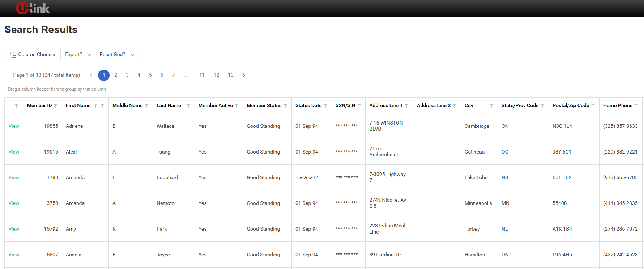Select page 5 in pager
This screenshot has width=644, height=269.
click(150, 75)
